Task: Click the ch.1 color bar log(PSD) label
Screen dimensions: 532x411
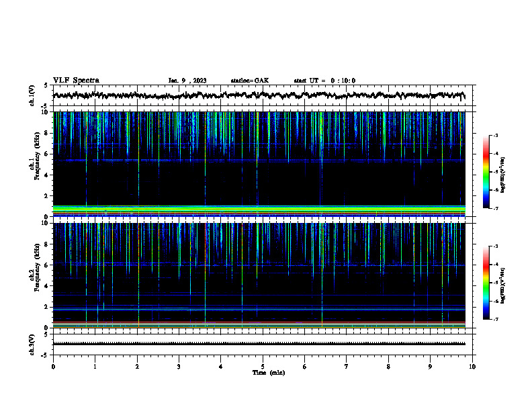Action: click(x=502, y=175)
